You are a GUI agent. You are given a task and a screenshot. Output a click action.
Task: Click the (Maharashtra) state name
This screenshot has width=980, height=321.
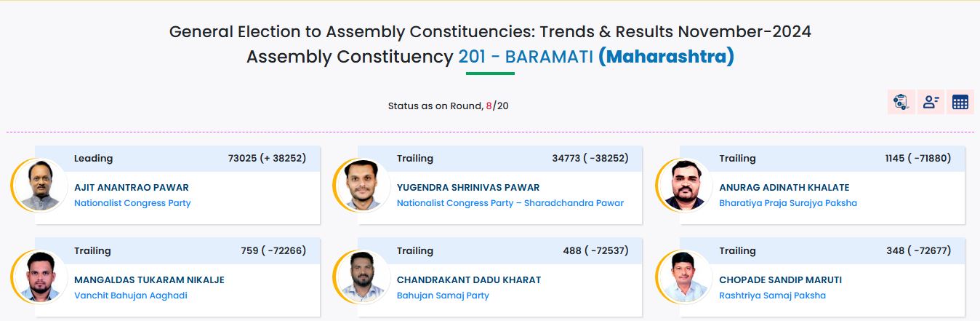point(666,56)
